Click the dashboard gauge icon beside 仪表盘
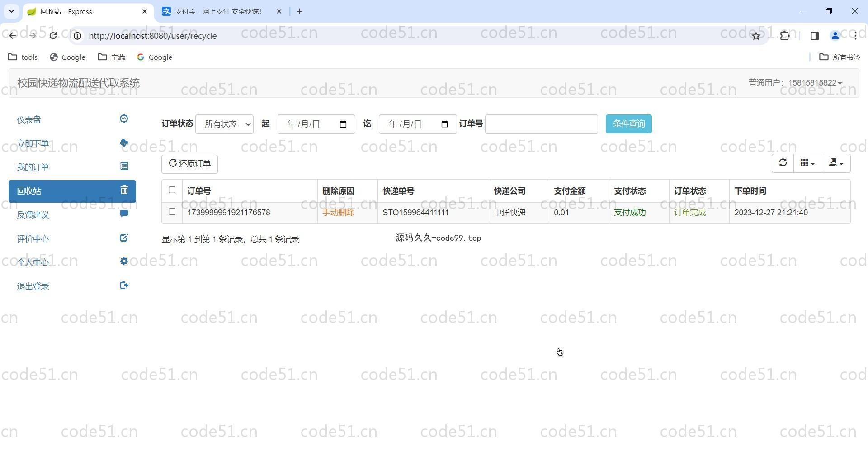868x466 pixels. 124,119
